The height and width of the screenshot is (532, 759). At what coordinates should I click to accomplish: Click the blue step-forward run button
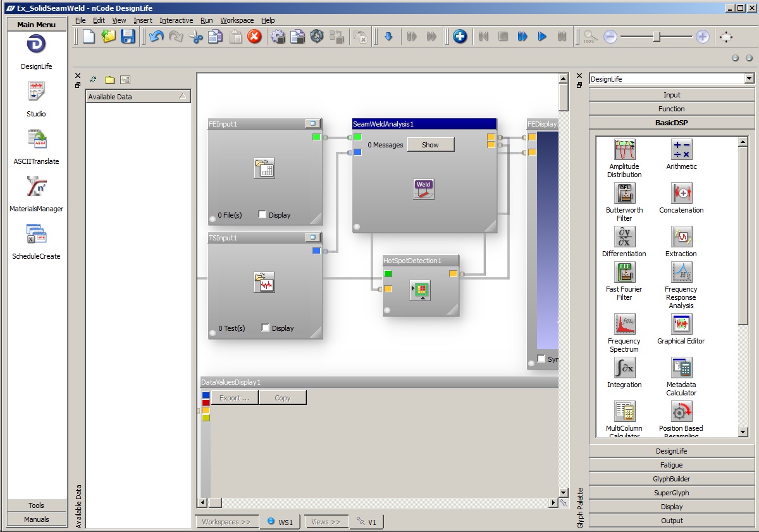[522, 37]
